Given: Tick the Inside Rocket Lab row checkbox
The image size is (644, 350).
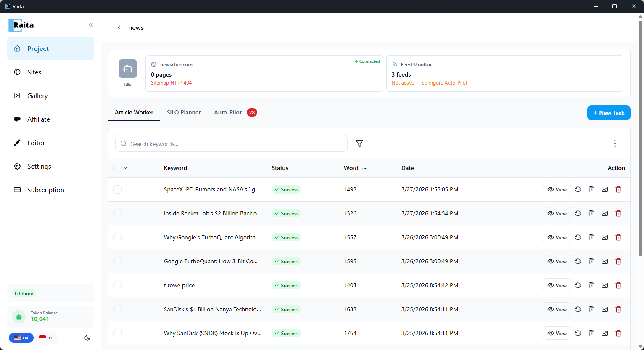Looking at the screenshot, I should coord(118,213).
